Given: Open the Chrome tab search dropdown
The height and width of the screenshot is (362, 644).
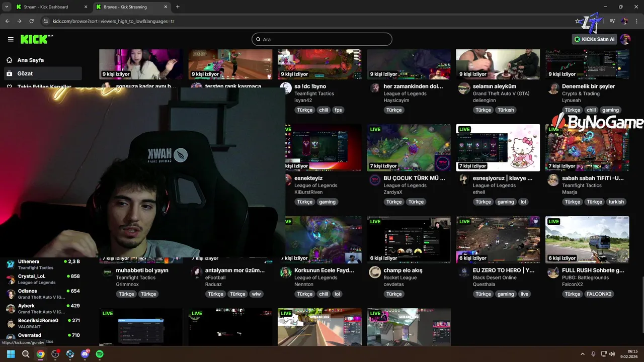Looking at the screenshot, I should 6,7.
